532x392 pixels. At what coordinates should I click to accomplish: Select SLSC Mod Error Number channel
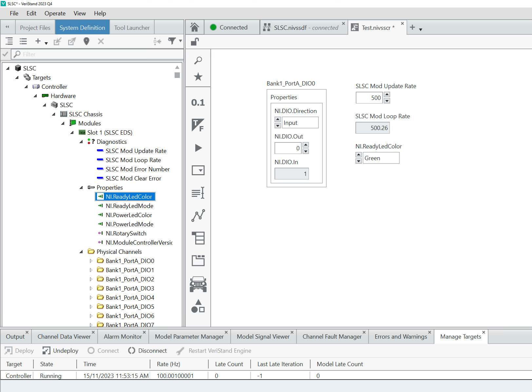pos(138,169)
